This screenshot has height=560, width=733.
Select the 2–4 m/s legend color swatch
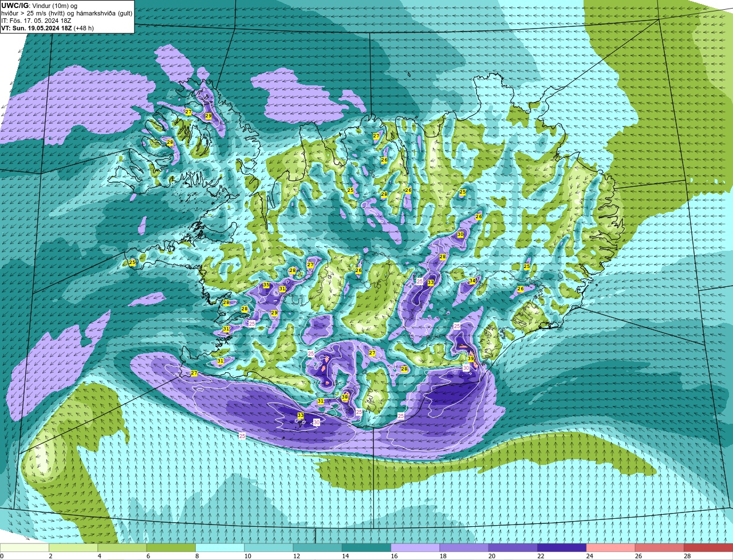point(74,548)
